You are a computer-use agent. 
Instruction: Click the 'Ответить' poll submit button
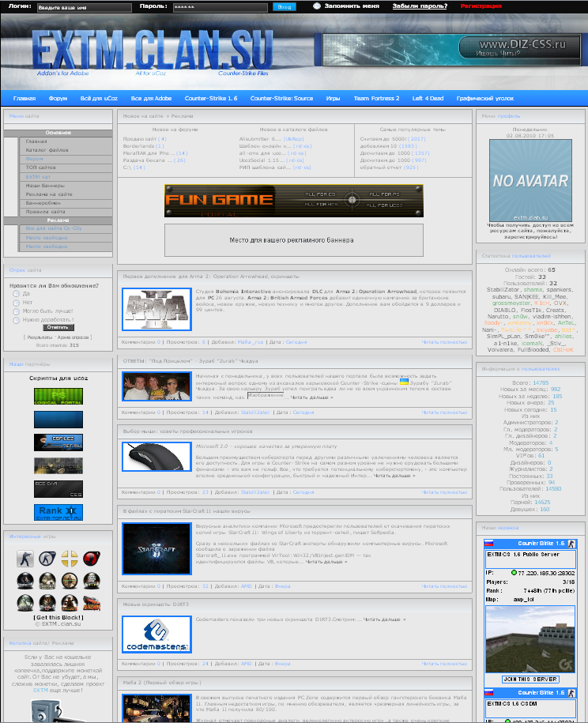point(57,327)
